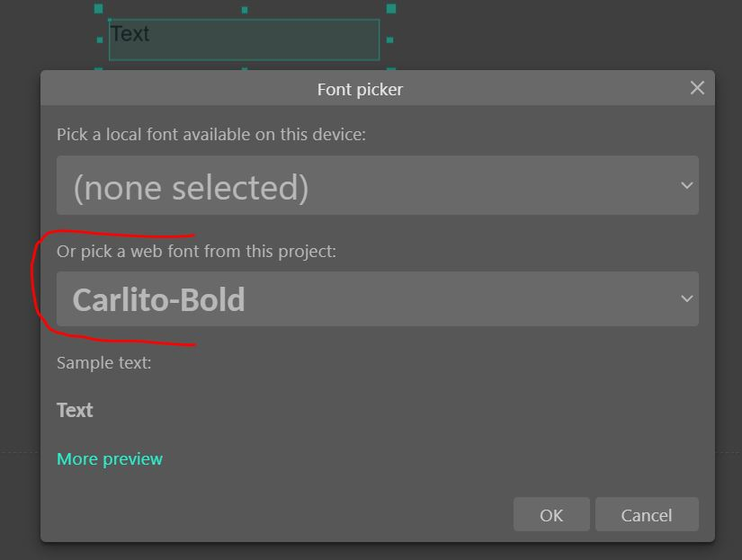Confirm font choice with the OK button
The height and width of the screenshot is (560, 742).
pyautogui.click(x=551, y=514)
